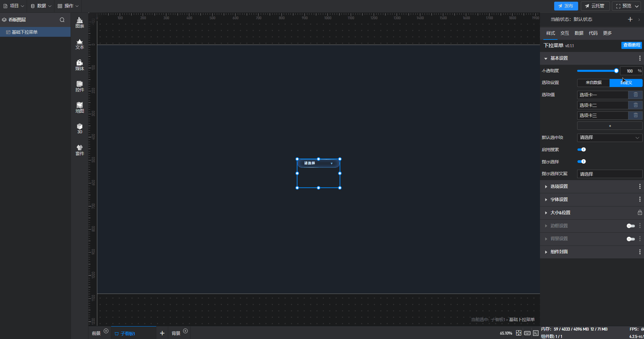Screen dimensions: 644x339
Task: Click the 云托管 cloud hosting button
Action: point(595,6)
